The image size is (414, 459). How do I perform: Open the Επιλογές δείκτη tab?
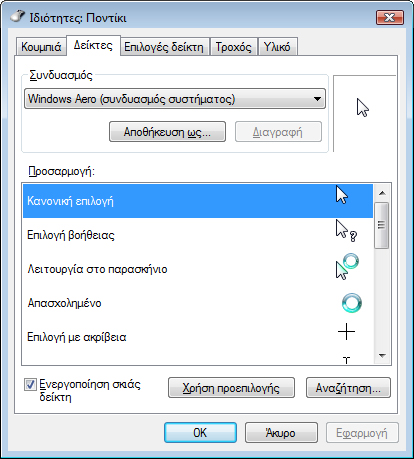(164, 47)
